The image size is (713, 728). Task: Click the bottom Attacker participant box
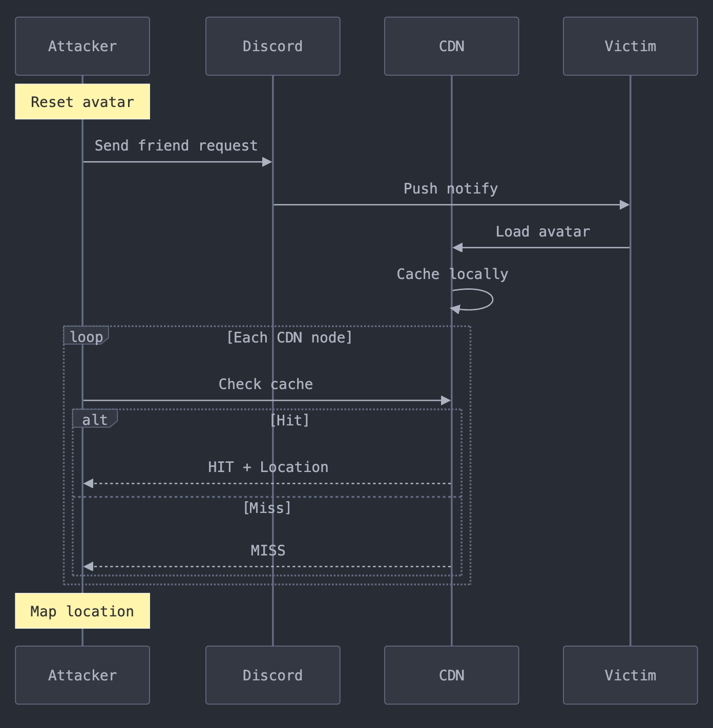coord(82,675)
